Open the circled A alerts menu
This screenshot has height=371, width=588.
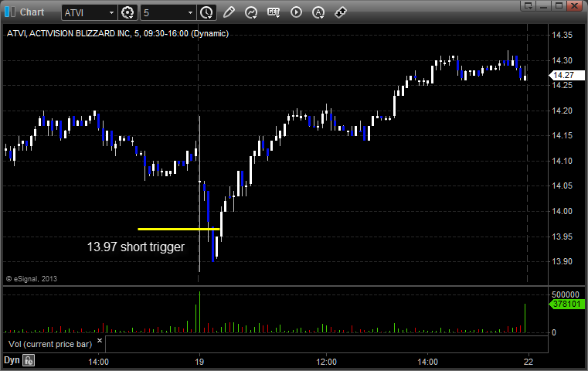pos(318,13)
